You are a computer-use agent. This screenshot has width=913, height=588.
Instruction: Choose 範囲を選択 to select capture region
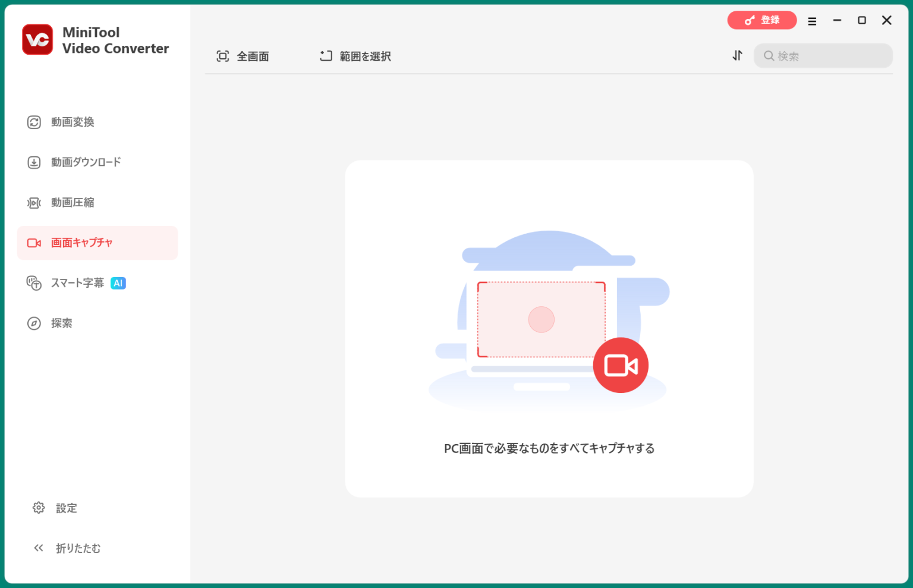tap(355, 56)
